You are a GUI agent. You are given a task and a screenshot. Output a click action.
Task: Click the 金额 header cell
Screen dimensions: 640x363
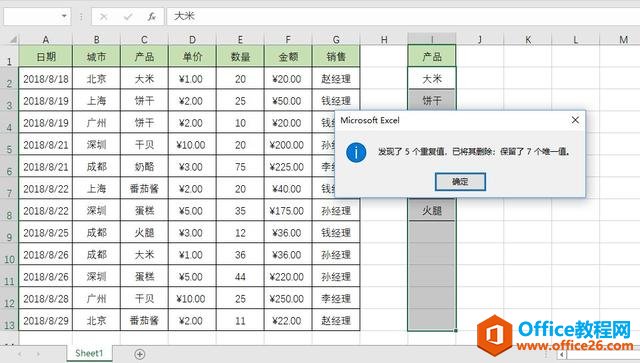(x=288, y=56)
